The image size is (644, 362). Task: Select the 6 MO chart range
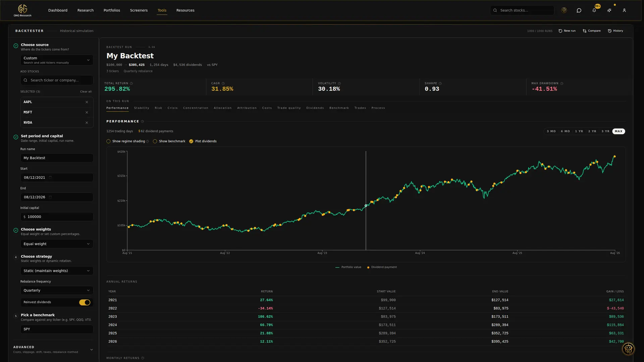click(565, 131)
